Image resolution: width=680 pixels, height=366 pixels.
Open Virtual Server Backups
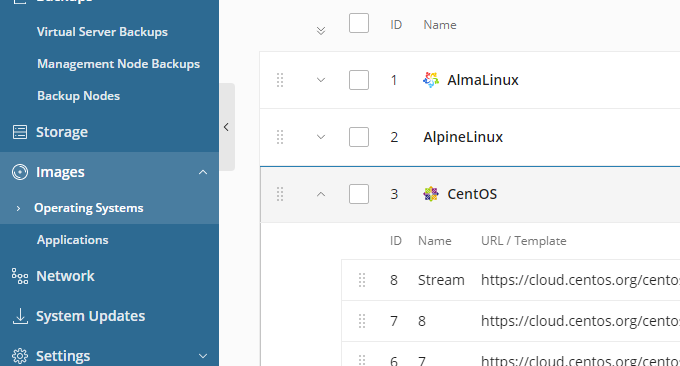pos(102,32)
